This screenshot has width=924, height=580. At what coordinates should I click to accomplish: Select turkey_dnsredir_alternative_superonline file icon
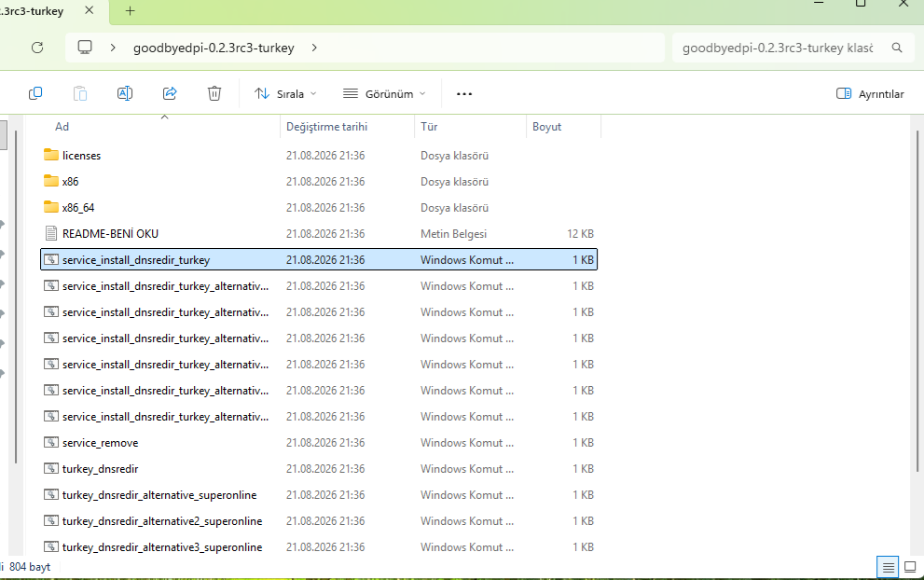[51, 494]
